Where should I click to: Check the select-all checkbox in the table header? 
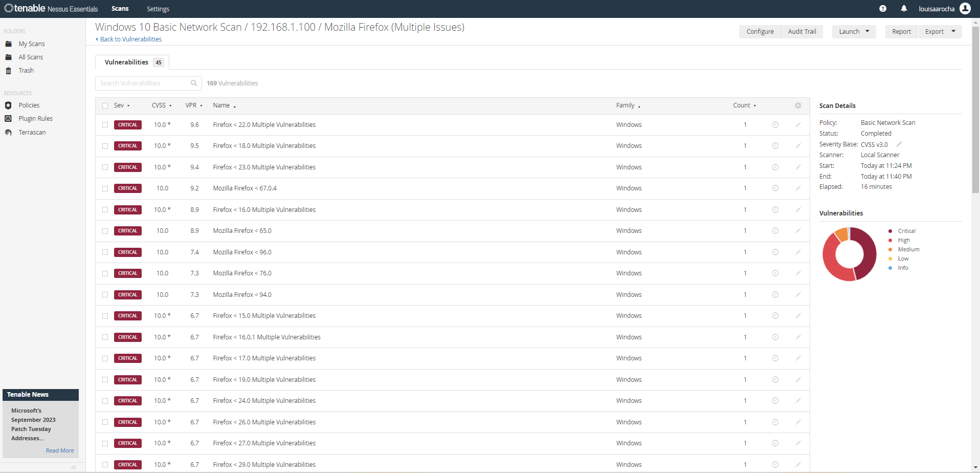click(105, 104)
